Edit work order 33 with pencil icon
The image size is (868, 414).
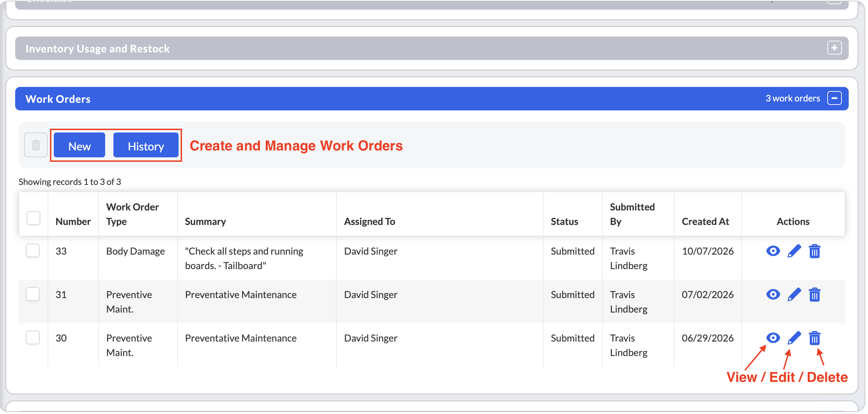794,251
